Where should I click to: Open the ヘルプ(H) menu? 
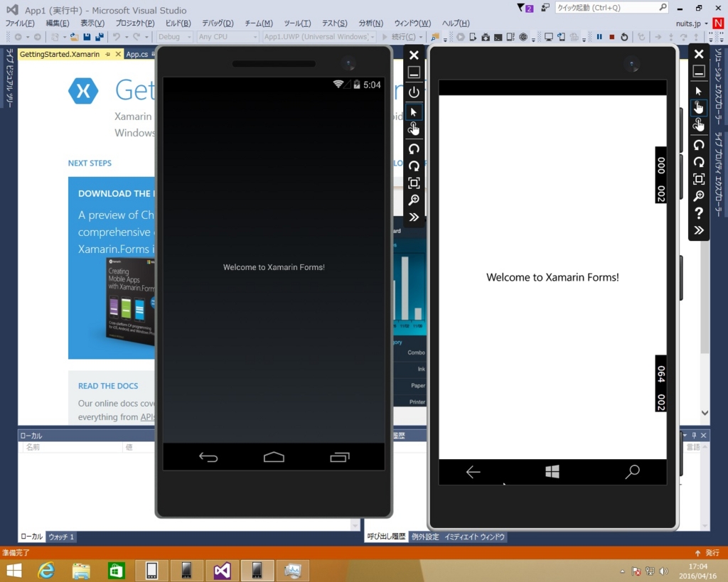click(x=456, y=23)
